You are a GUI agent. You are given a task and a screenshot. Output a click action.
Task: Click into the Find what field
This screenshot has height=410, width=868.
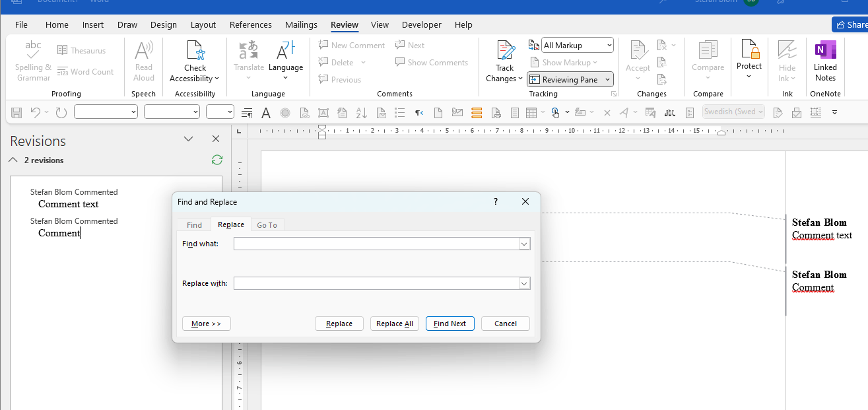click(x=376, y=244)
